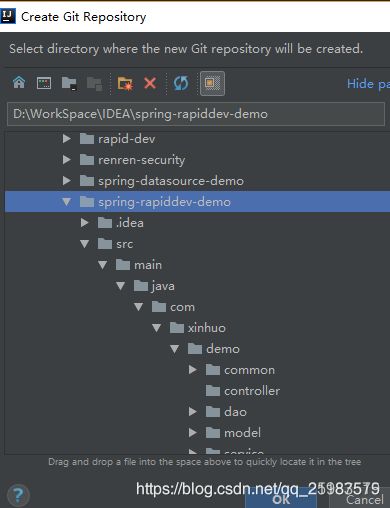The image size is (390, 508).
Task: Refresh the directory tree
Action: (181, 83)
